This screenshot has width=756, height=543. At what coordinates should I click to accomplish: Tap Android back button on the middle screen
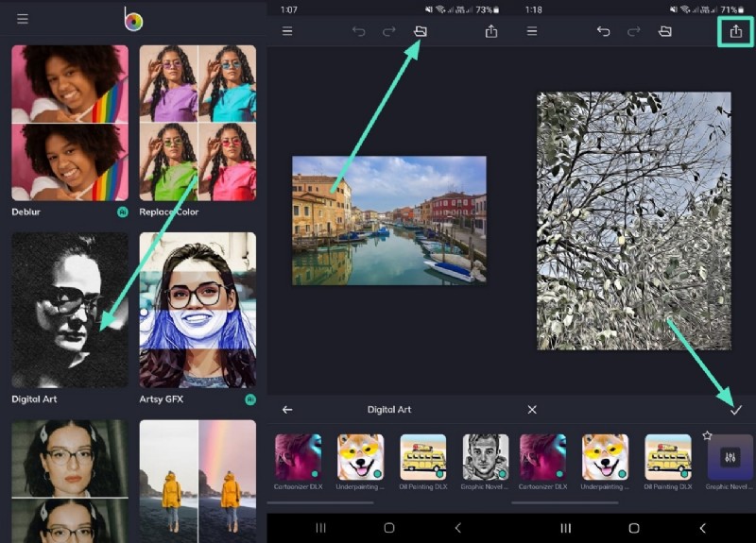pyautogui.click(x=458, y=528)
